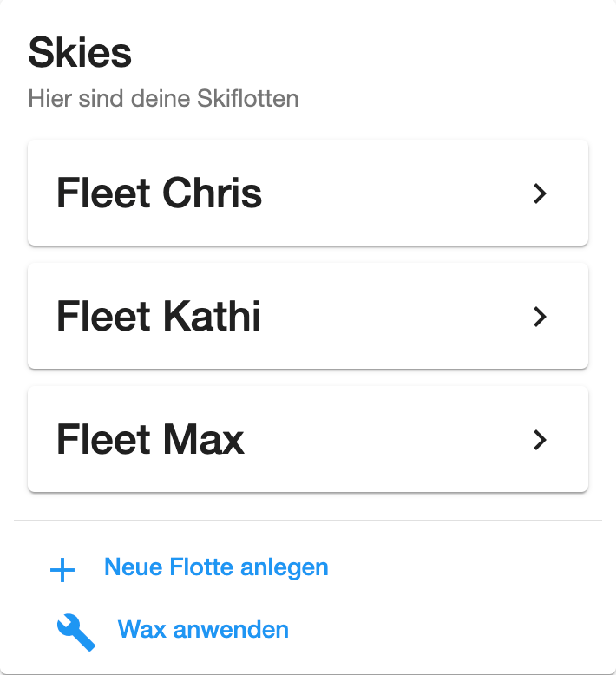Click the word "Fleet" in the Kathi card

[x=103, y=317]
